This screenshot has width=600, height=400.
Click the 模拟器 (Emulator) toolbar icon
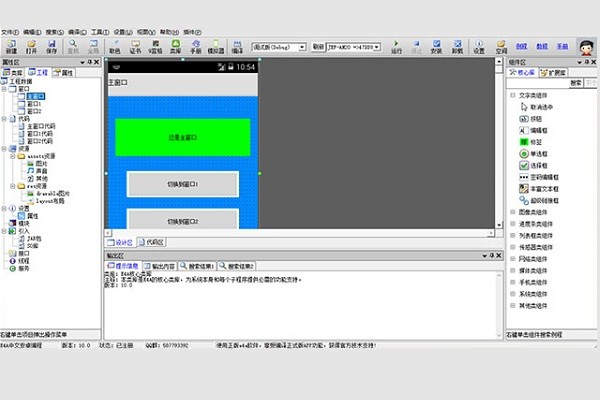(x=216, y=46)
